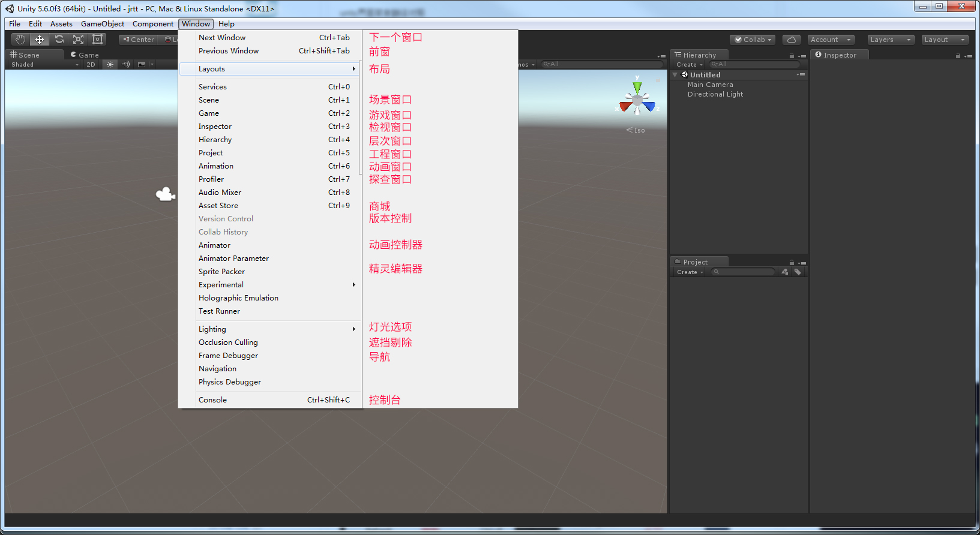
Task: Open the Collab dropdown
Action: pos(753,40)
